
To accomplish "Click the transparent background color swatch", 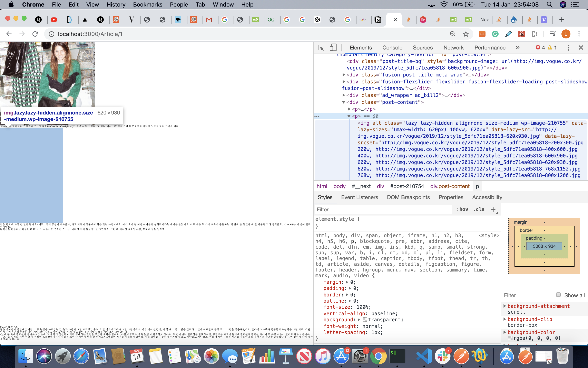I will pyautogui.click(x=365, y=320).
